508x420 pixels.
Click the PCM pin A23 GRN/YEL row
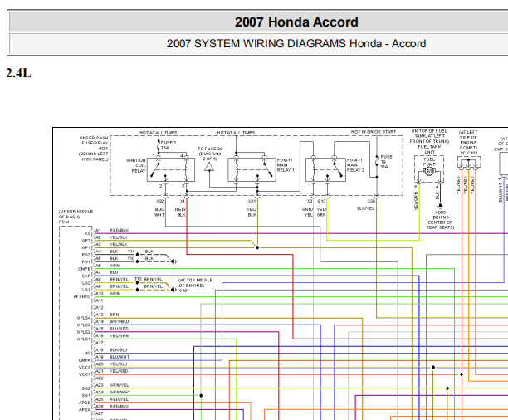click(112, 385)
